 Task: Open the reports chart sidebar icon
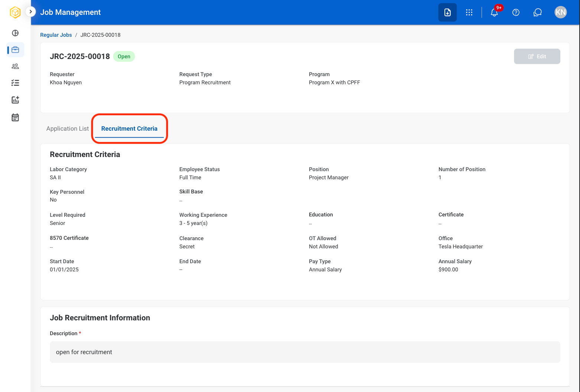pyautogui.click(x=15, y=100)
